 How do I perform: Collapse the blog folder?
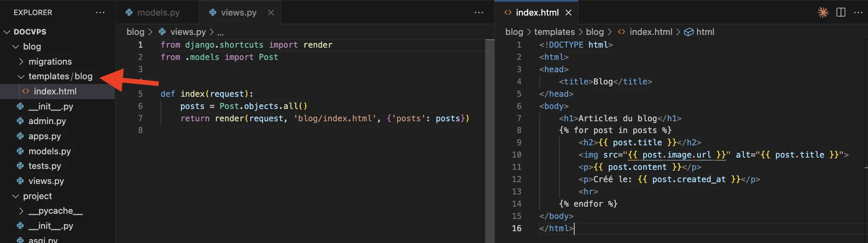pos(16,47)
